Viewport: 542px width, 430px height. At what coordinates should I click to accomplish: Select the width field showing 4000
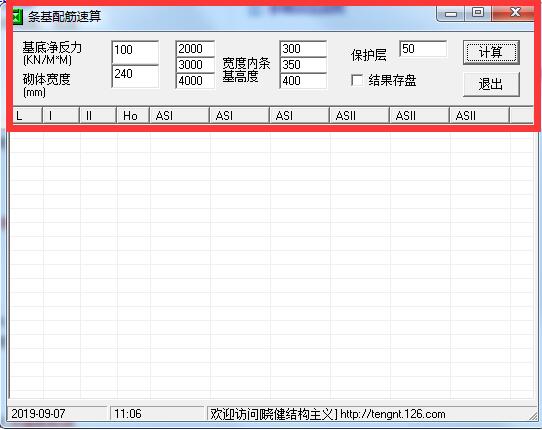coord(195,81)
